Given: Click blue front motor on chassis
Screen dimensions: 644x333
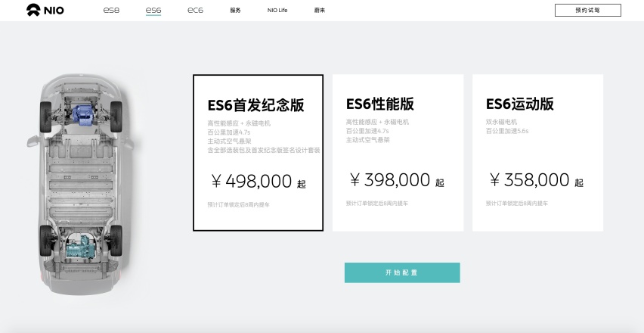Looking at the screenshot, I should (x=82, y=115).
